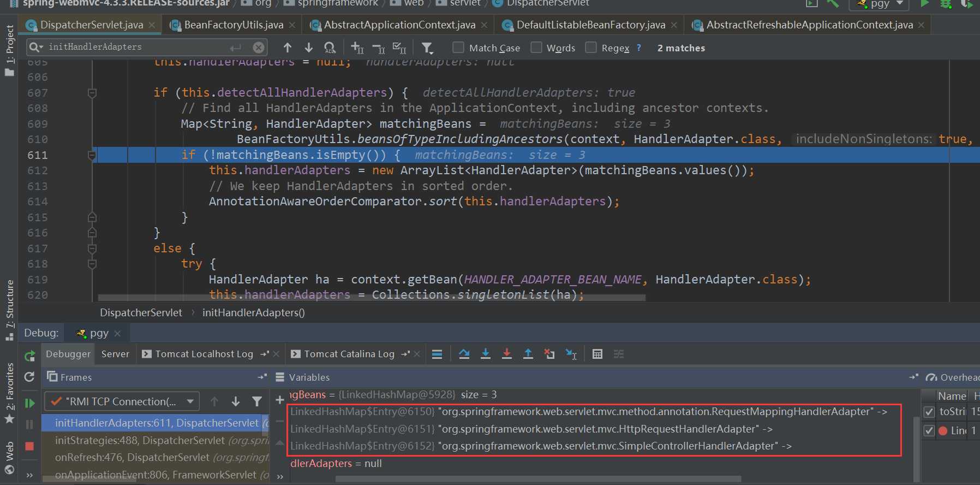Switch to BeanFactoryUtils.java tab
Screen dimensions: 980x485
pos(233,25)
